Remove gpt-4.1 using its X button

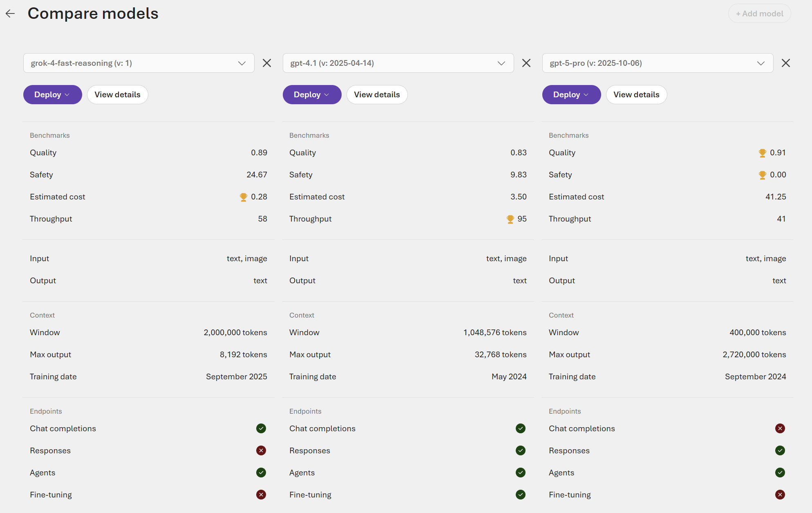(x=526, y=63)
